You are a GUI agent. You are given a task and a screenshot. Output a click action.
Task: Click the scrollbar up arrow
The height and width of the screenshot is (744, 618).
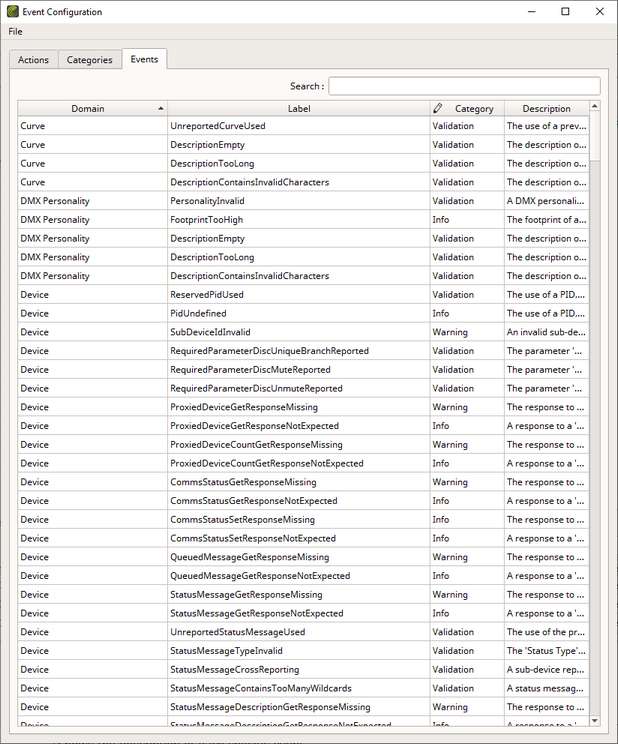click(x=594, y=106)
